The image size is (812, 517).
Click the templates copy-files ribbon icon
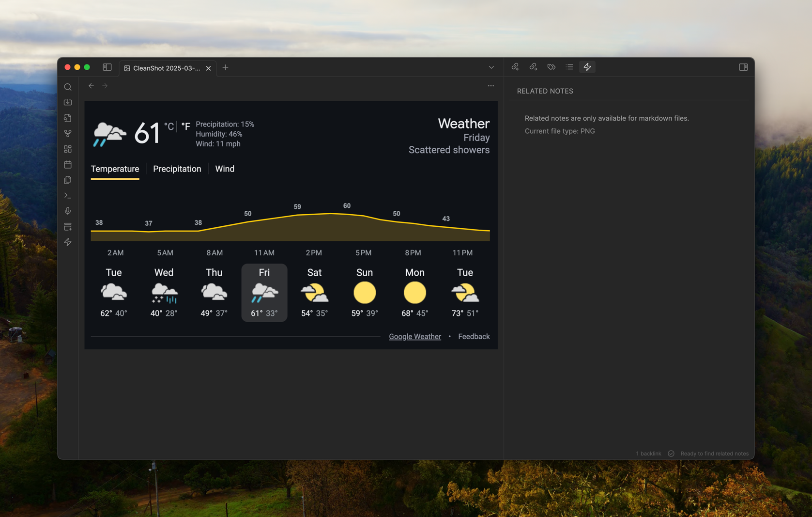pos(68,180)
